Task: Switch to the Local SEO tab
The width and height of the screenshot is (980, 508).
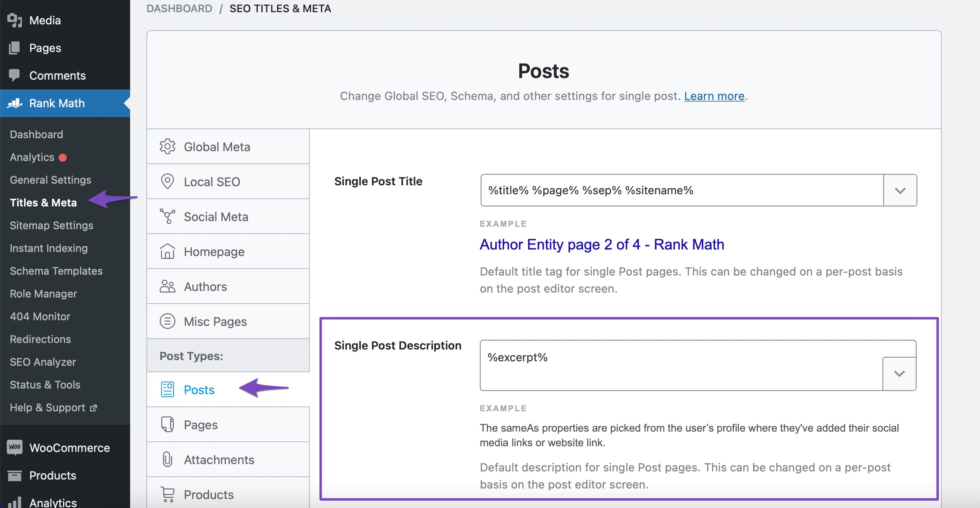Action: [228, 182]
